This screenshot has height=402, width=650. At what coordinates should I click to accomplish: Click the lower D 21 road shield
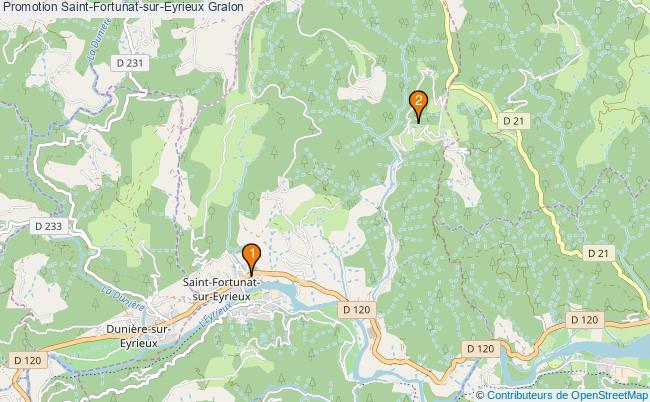pyautogui.click(x=599, y=253)
